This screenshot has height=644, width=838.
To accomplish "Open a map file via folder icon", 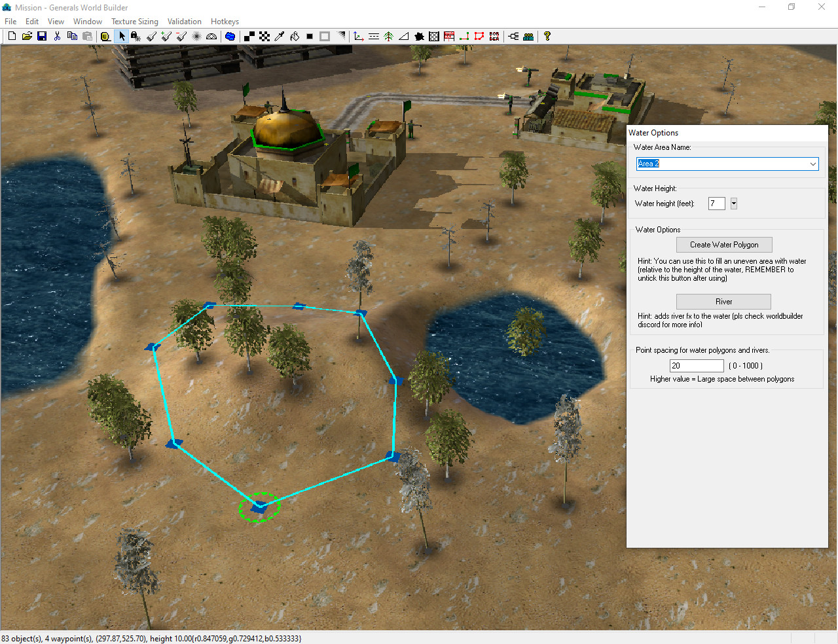I will pyautogui.click(x=27, y=36).
